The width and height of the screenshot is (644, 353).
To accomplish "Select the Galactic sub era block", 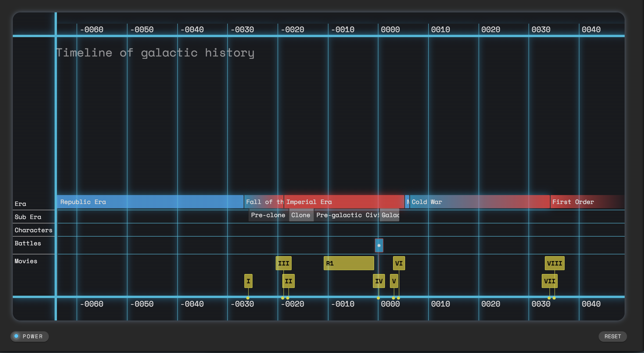I will (x=390, y=215).
